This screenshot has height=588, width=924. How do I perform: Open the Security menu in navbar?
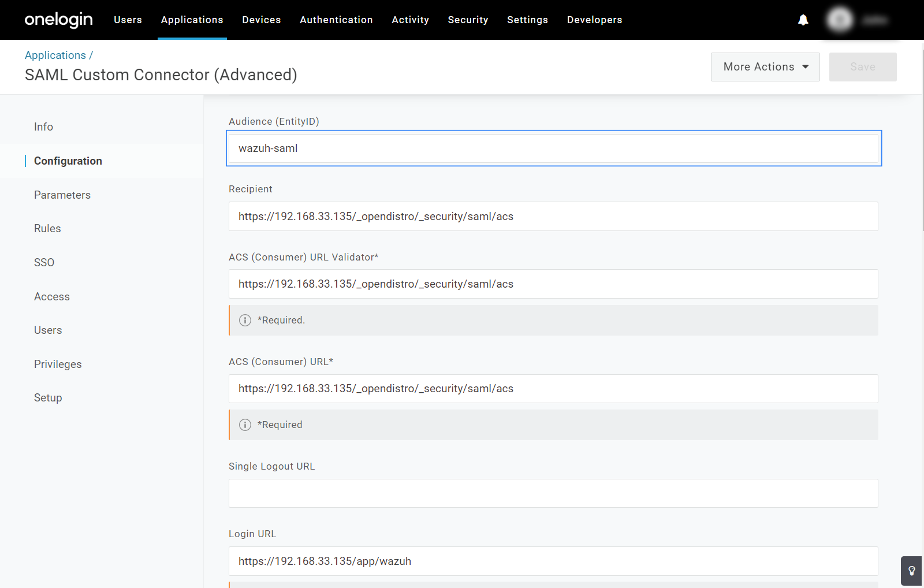tap(468, 20)
